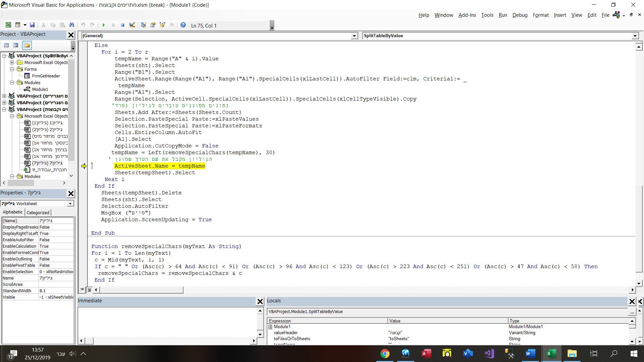Viewport: 644px width, 362px height.
Task: Click the Save floppy disk icon
Action: [x=32, y=25]
